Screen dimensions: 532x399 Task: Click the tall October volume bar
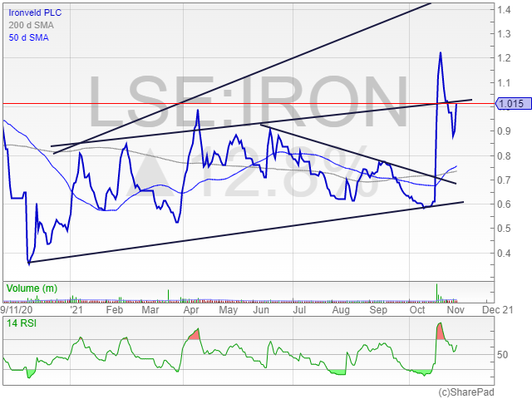coord(436,293)
